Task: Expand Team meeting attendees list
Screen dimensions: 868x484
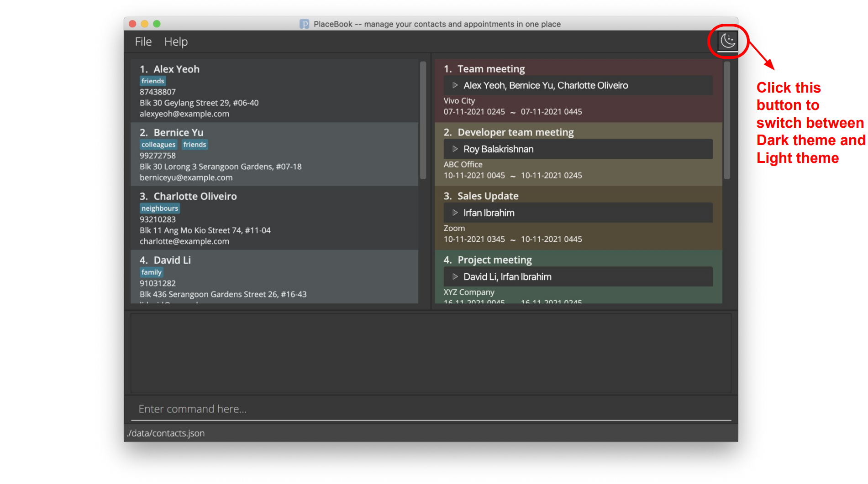Action: (x=455, y=85)
